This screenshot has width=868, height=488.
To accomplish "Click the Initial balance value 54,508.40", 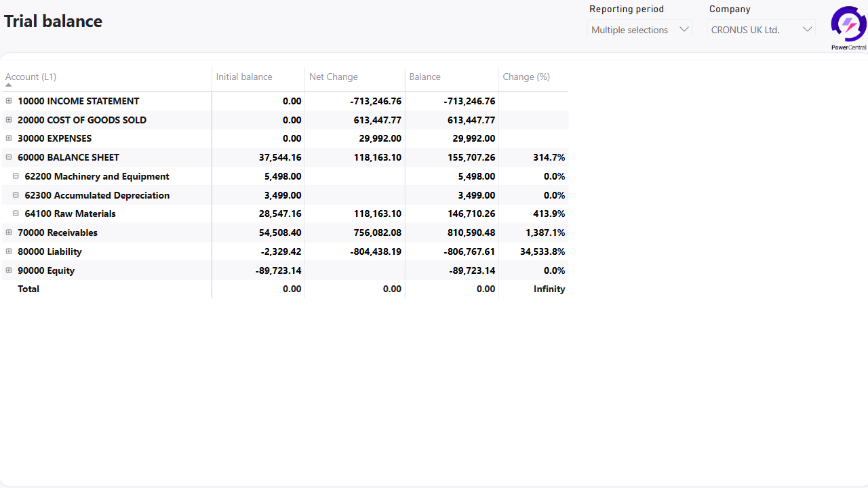I will tap(280, 232).
